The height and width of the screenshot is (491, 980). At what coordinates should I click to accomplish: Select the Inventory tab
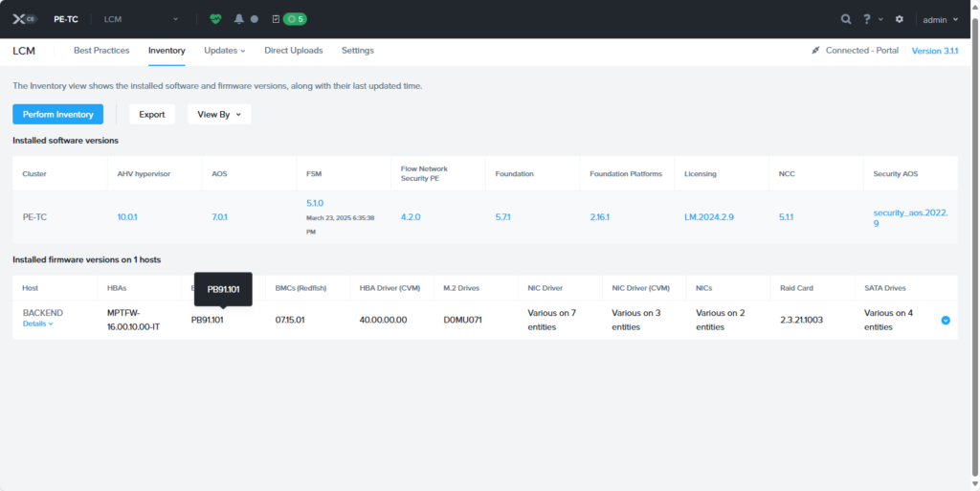[167, 51]
